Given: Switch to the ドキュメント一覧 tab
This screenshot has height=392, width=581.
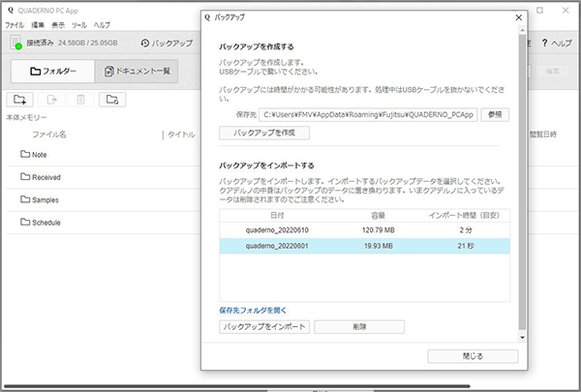Looking at the screenshot, I should coord(137,71).
